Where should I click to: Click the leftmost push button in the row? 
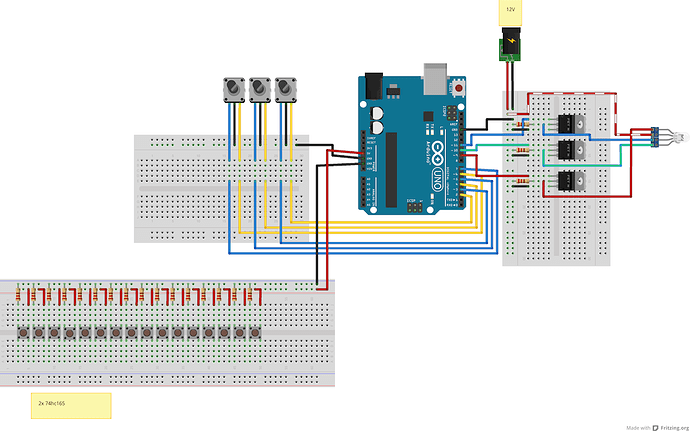point(23,332)
